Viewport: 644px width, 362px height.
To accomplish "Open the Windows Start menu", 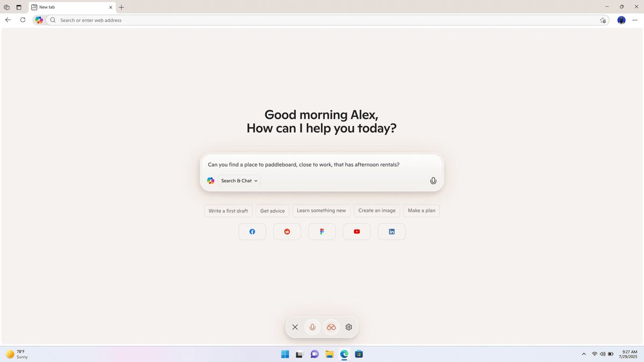I will pyautogui.click(x=285, y=354).
